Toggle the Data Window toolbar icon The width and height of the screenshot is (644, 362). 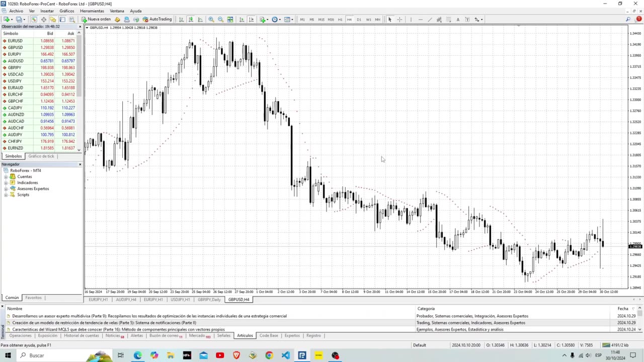point(44,19)
